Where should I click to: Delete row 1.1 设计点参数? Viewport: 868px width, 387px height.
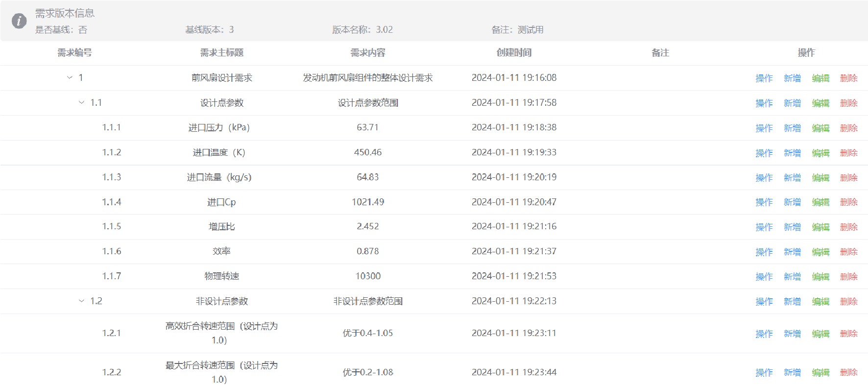coord(849,103)
